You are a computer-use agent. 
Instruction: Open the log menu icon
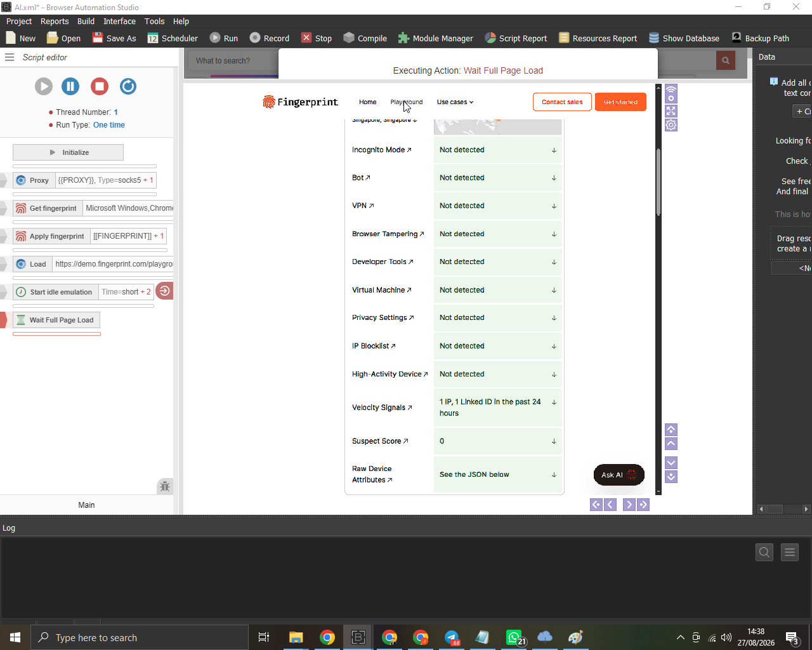pyautogui.click(x=790, y=552)
